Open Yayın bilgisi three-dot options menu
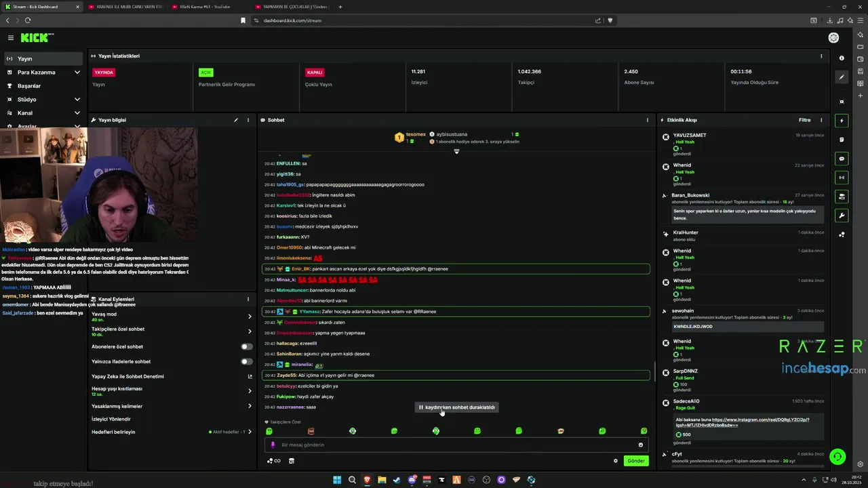Viewport: 868px width, 488px height. click(248, 120)
